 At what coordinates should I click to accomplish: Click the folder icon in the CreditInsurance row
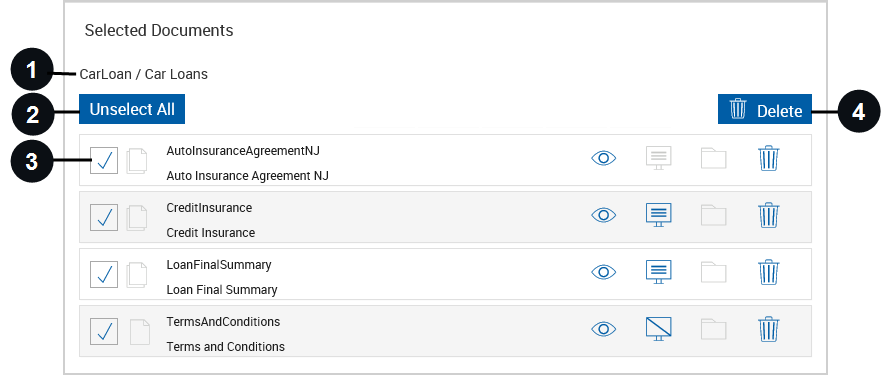(x=713, y=215)
